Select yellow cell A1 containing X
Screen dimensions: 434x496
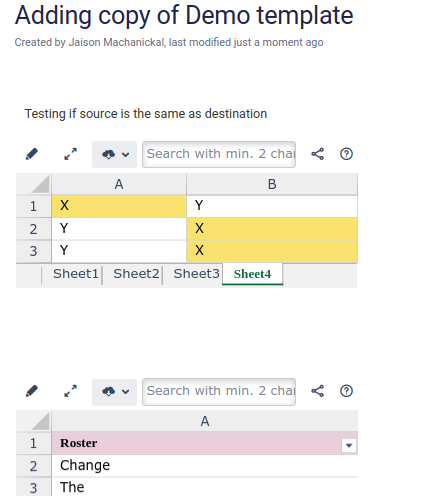[x=119, y=206]
